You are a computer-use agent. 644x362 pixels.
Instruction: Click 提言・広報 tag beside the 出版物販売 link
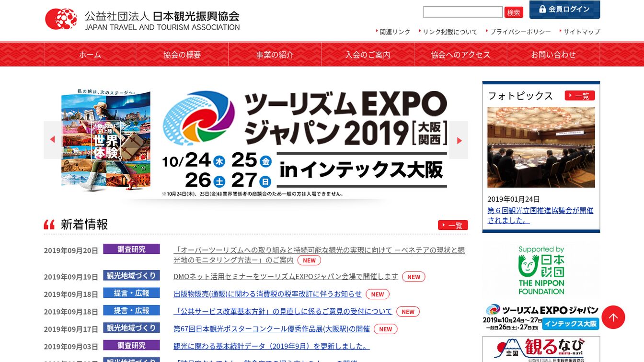coord(131,293)
